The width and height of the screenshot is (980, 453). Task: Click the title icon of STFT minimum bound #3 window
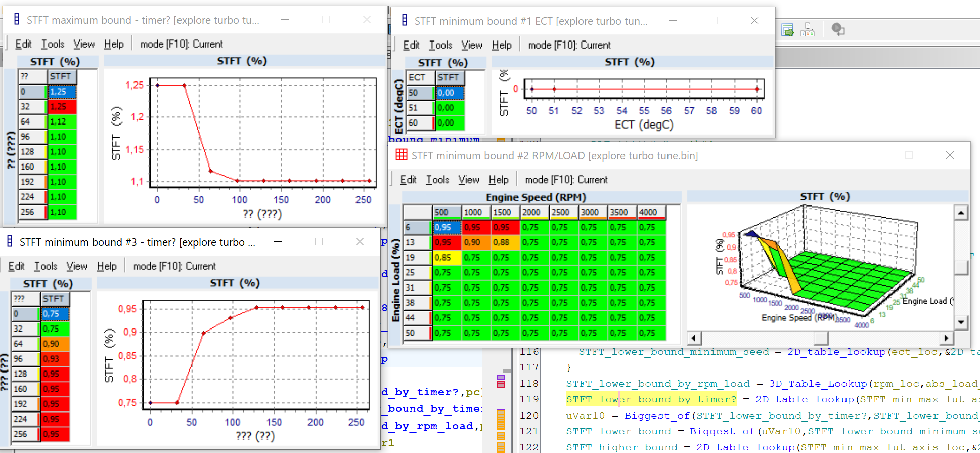(10, 242)
